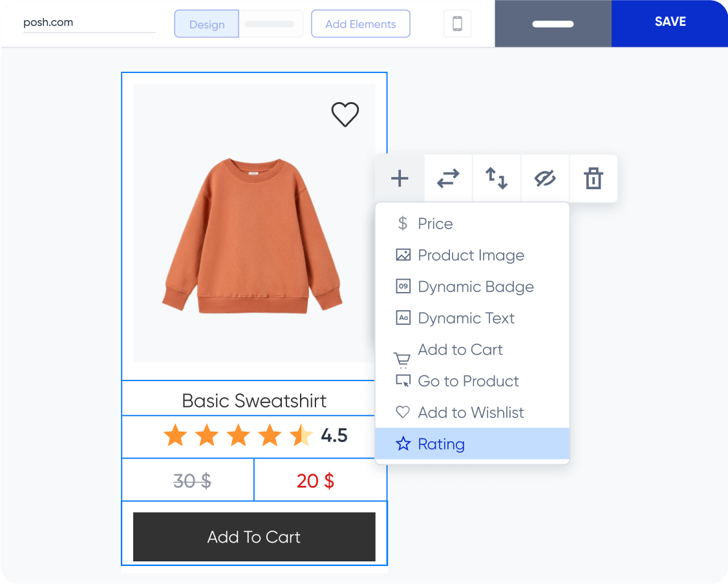
Task: Click the horizontal swap arrows icon
Action: pos(448,178)
